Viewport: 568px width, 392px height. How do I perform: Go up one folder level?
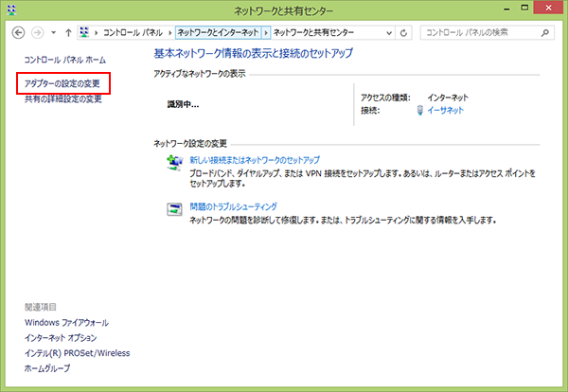pyautogui.click(x=68, y=32)
